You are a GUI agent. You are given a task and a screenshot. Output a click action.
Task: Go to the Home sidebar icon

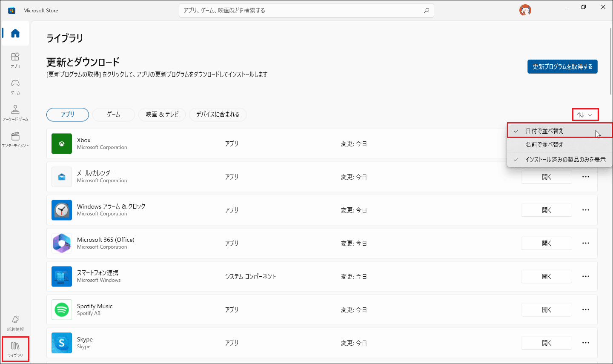click(15, 33)
